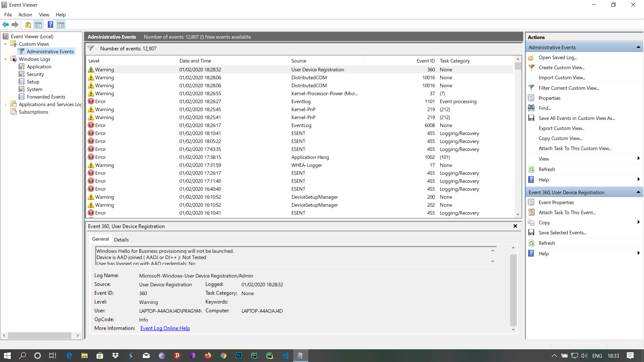Select the Setup log in the tree

pyautogui.click(x=33, y=81)
